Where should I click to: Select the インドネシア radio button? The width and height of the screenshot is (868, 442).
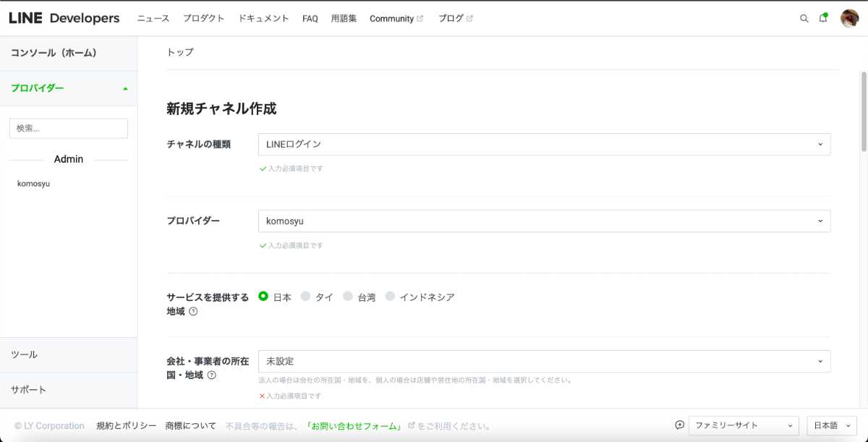tap(390, 297)
